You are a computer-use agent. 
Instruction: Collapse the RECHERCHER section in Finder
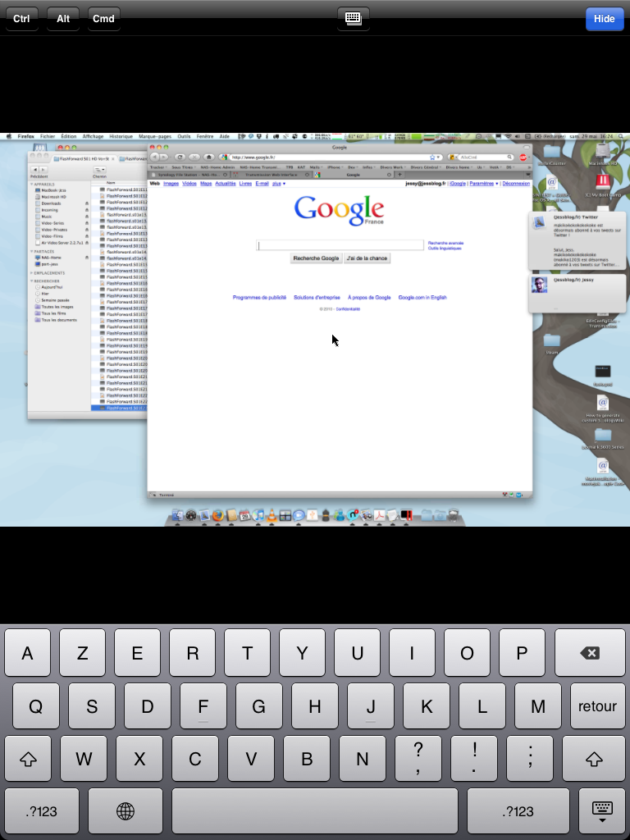tap(32, 281)
